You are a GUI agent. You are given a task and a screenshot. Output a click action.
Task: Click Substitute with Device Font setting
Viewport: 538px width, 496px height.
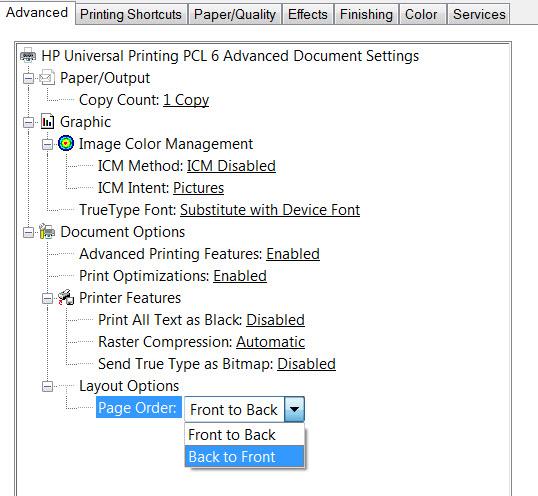pyautogui.click(x=270, y=210)
